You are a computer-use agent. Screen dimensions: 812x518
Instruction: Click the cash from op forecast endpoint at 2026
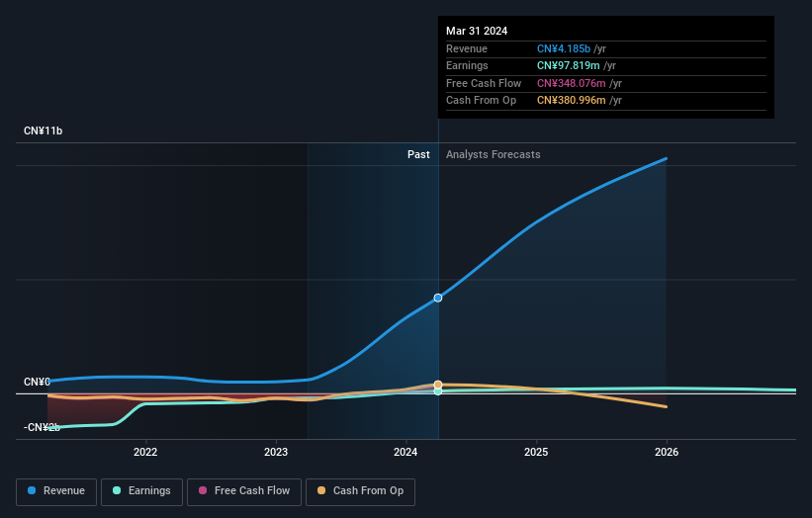[x=666, y=406]
